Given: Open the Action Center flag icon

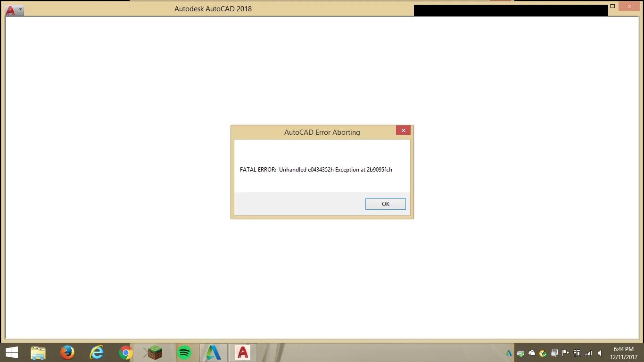Looking at the screenshot, I should pyautogui.click(x=566, y=353).
